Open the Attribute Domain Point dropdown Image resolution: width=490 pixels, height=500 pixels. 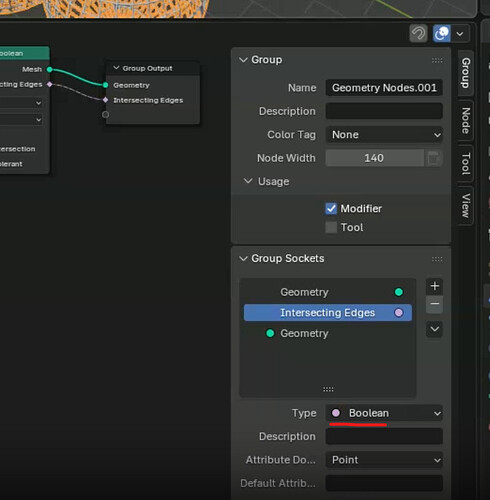(x=384, y=460)
